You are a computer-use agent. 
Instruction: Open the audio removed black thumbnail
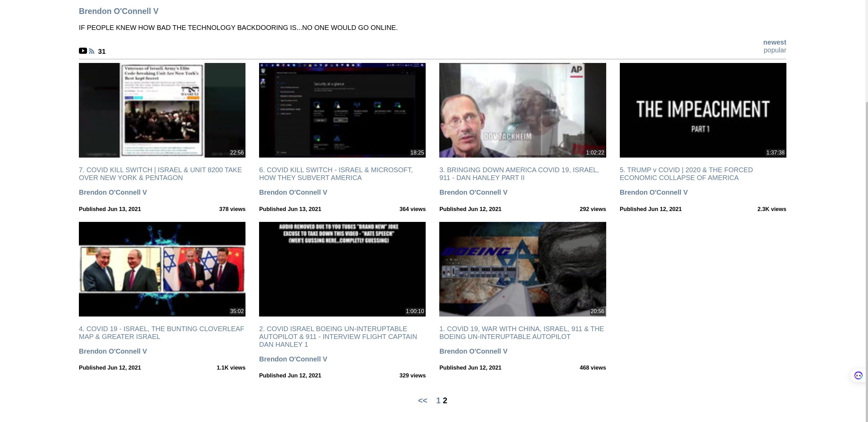(342, 269)
